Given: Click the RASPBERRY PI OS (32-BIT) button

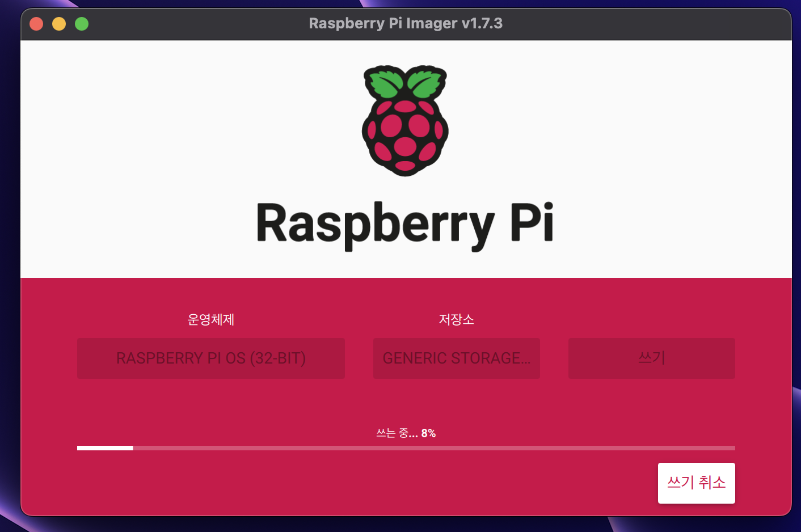Looking at the screenshot, I should tap(210, 358).
